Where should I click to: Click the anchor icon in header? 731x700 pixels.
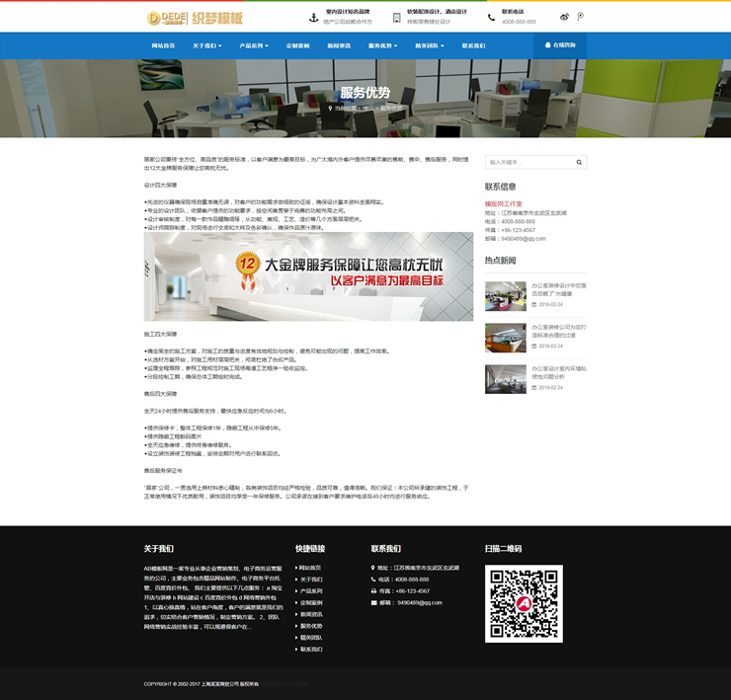click(x=314, y=17)
